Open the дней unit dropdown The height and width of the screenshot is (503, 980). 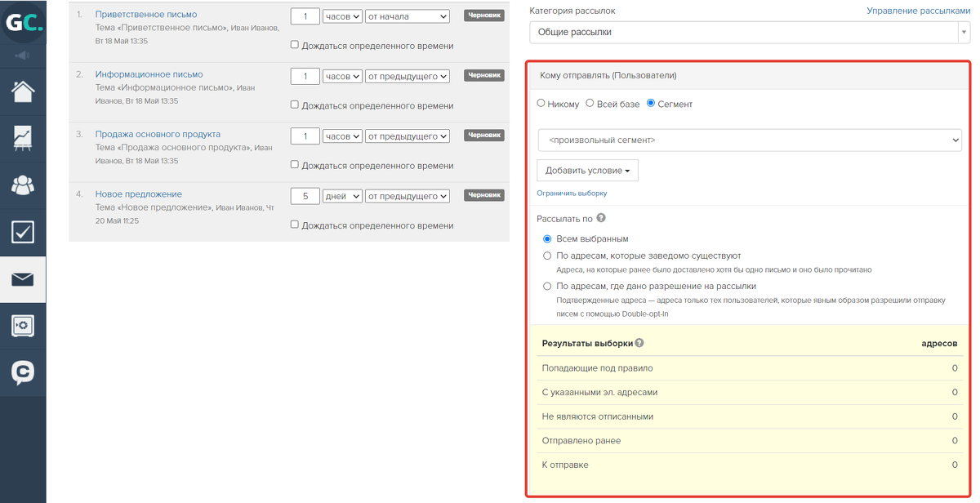[x=342, y=196]
